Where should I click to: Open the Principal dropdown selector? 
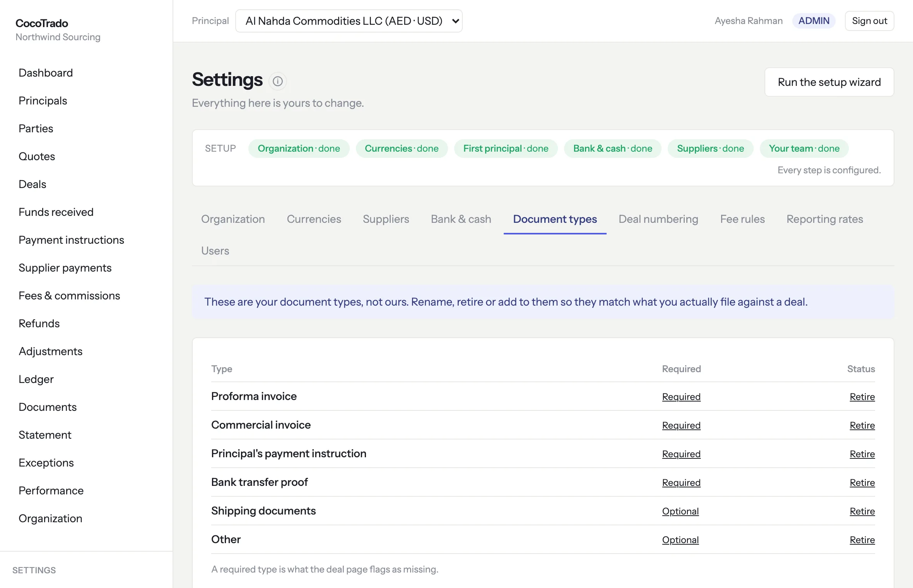pos(349,21)
